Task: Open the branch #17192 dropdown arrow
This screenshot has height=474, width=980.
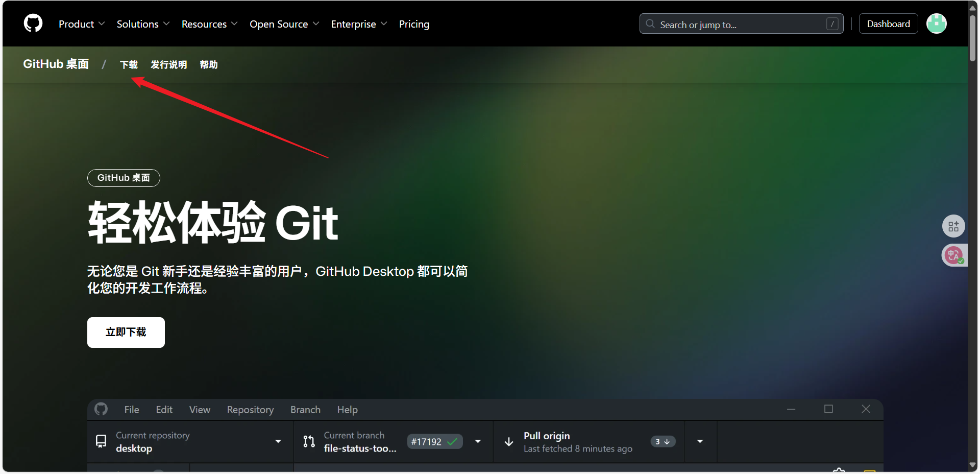Action: pyautogui.click(x=478, y=441)
